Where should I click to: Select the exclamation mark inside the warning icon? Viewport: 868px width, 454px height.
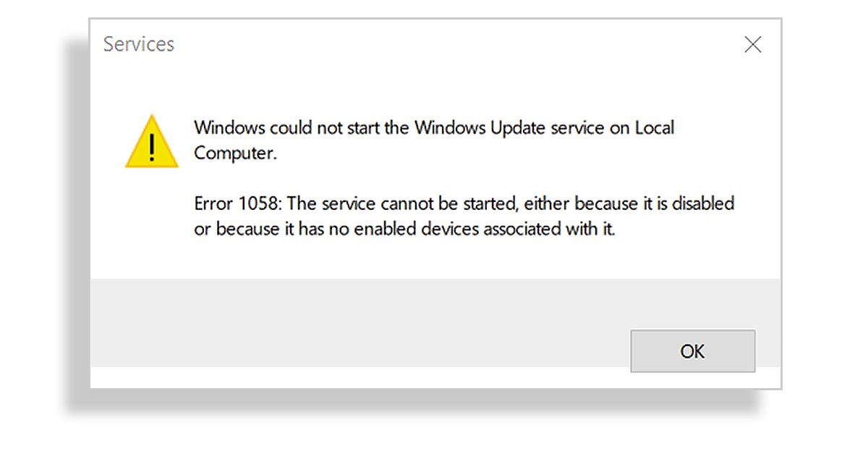pyautogui.click(x=151, y=147)
